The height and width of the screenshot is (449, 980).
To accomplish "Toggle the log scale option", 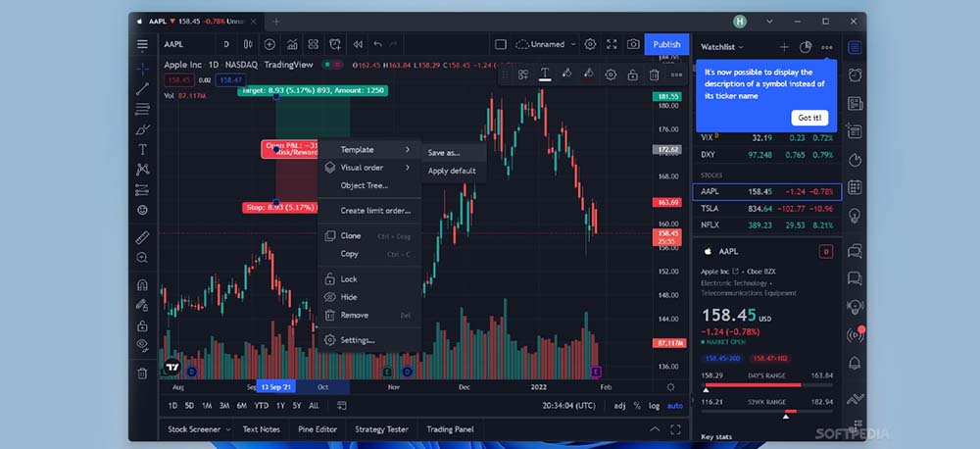I will [654, 406].
